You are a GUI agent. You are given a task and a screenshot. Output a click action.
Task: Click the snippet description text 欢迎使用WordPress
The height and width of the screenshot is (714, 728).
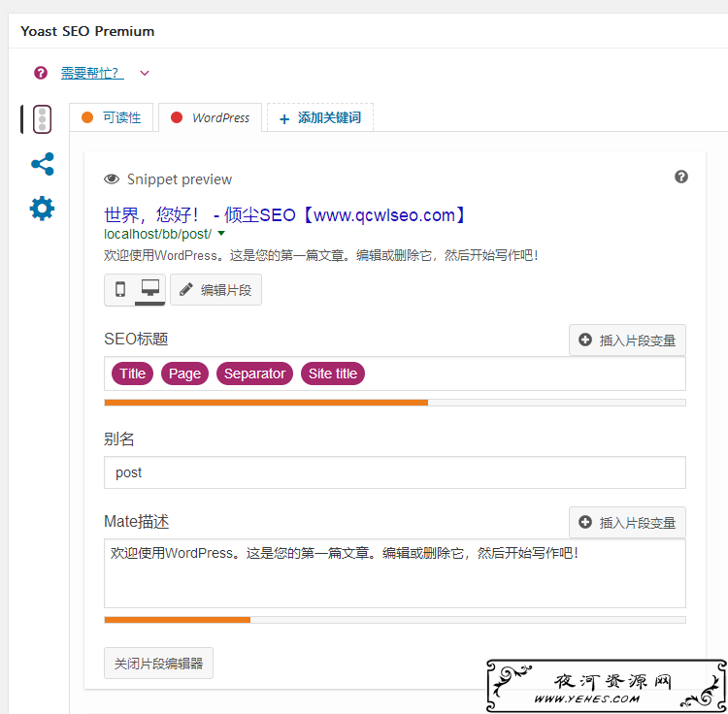click(x=321, y=255)
